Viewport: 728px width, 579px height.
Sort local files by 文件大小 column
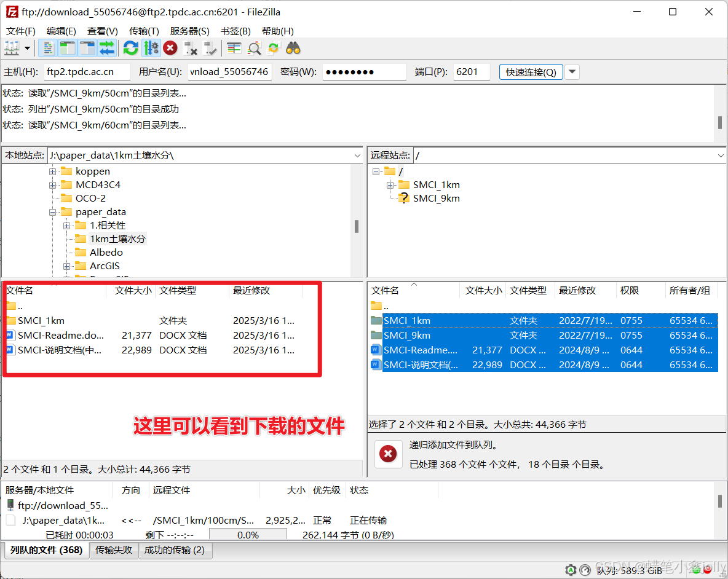click(x=132, y=291)
